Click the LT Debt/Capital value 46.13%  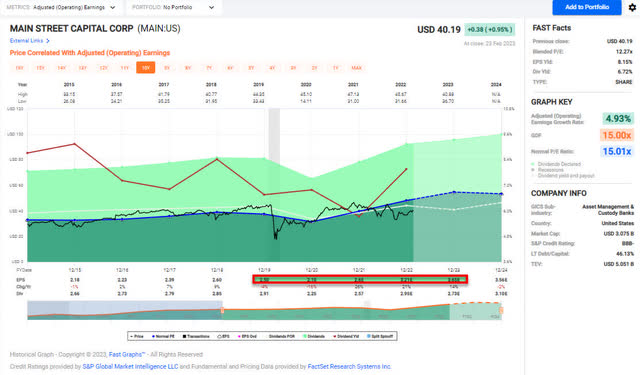click(624, 254)
